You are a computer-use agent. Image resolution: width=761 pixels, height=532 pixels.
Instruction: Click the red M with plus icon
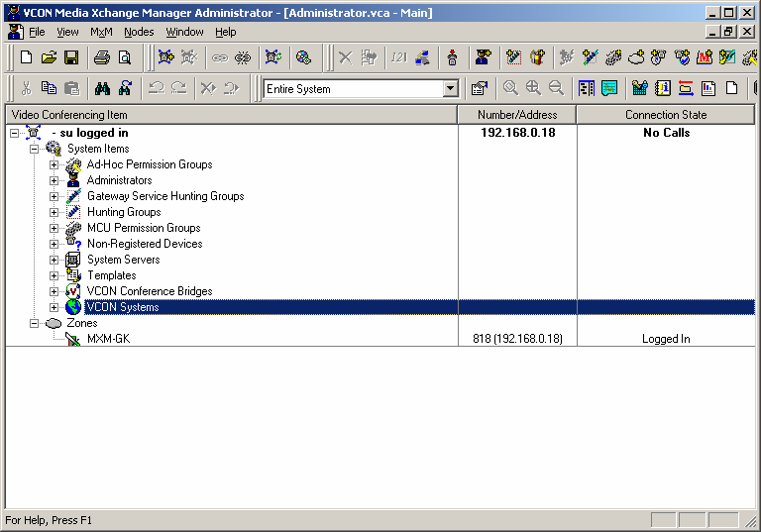[x=705, y=57]
